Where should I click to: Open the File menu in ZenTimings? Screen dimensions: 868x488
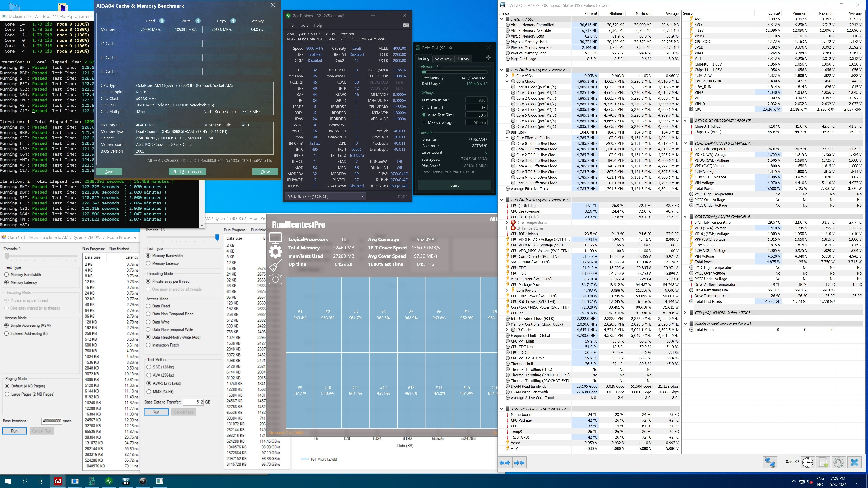coord(290,25)
